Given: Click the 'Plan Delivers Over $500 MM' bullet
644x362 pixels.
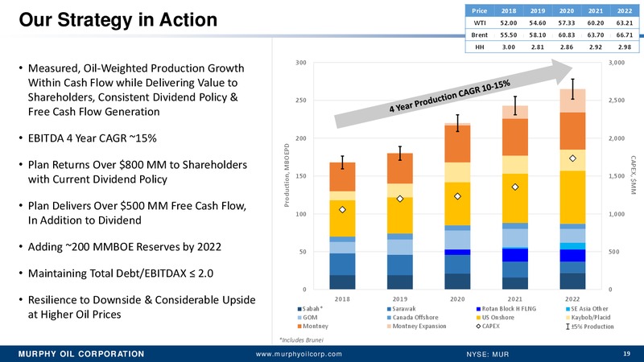Looking at the screenshot, I should tap(137, 213).
